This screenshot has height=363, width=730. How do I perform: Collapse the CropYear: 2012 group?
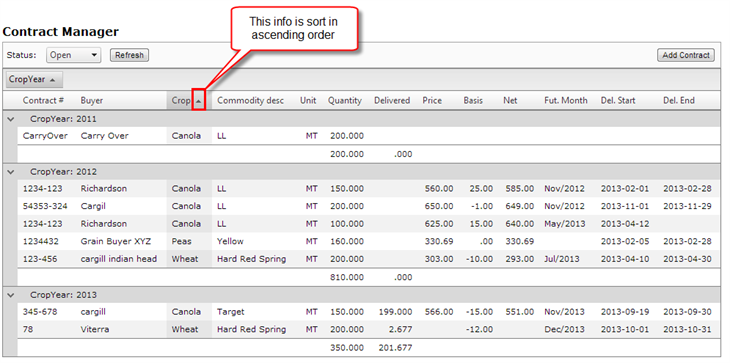pyautogui.click(x=11, y=172)
